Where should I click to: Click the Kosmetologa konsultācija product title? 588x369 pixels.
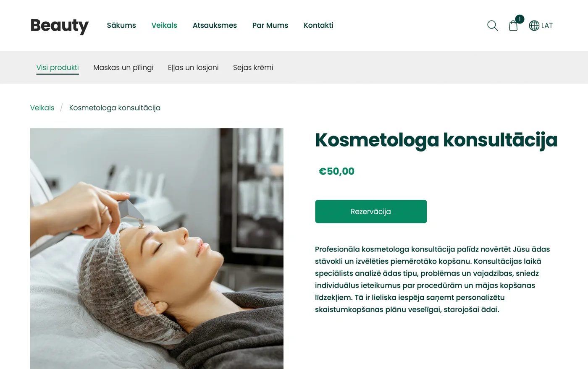pyautogui.click(x=436, y=140)
